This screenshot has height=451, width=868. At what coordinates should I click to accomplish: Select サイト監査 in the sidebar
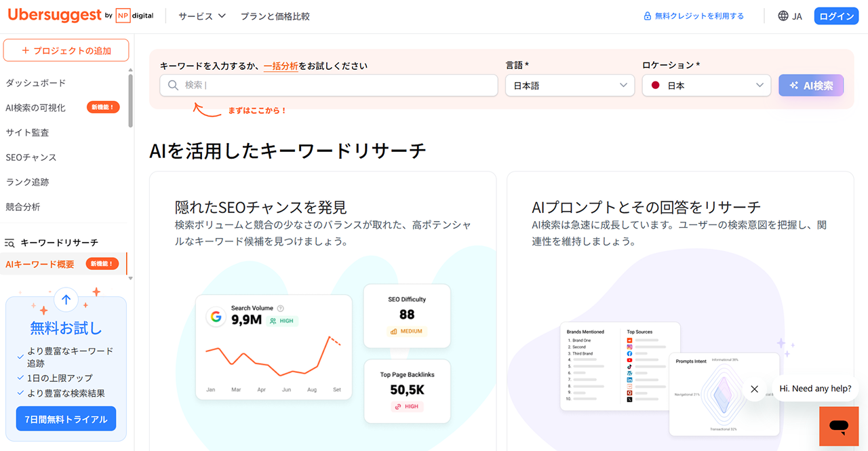tap(27, 132)
